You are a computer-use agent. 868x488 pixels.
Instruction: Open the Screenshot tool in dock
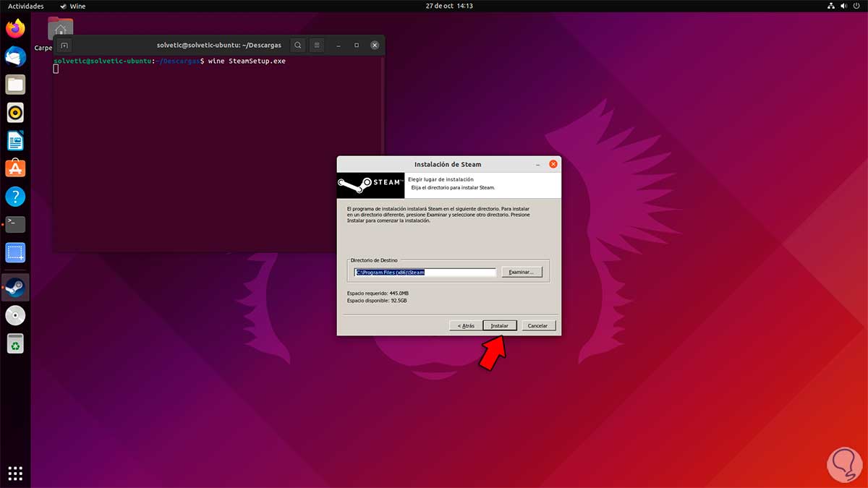coord(15,252)
